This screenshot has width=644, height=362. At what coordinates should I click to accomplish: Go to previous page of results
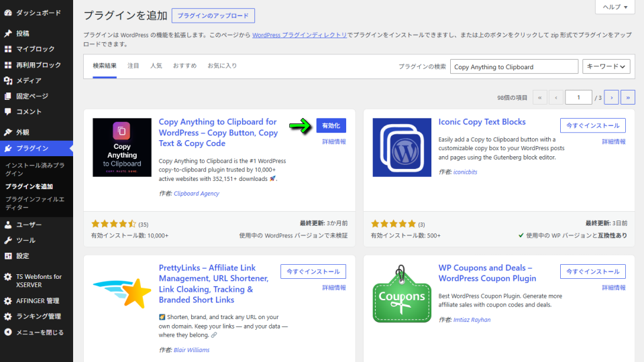click(x=556, y=97)
